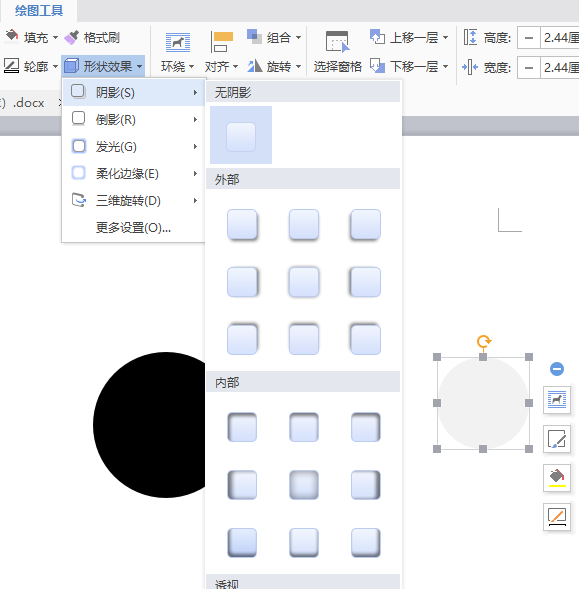Choose center 外部 shadow preset
Screen dimensions: 579x589
tap(304, 282)
